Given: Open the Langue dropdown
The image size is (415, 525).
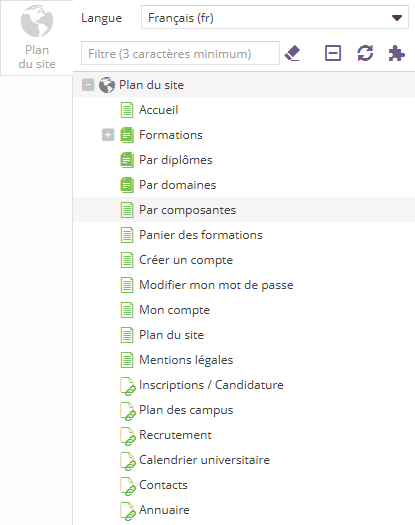Looking at the screenshot, I should 275,17.
